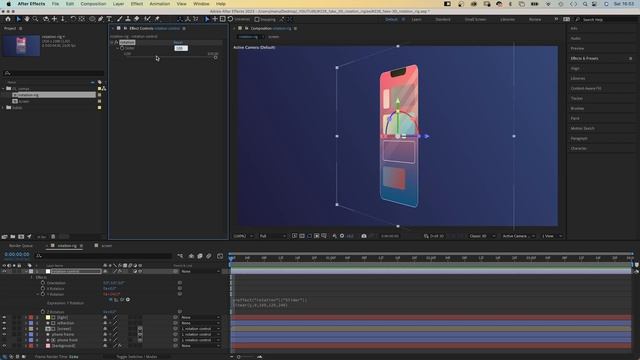The width and height of the screenshot is (640, 360).
Task: Select the Clone Stamp tool
Action: [128, 19]
